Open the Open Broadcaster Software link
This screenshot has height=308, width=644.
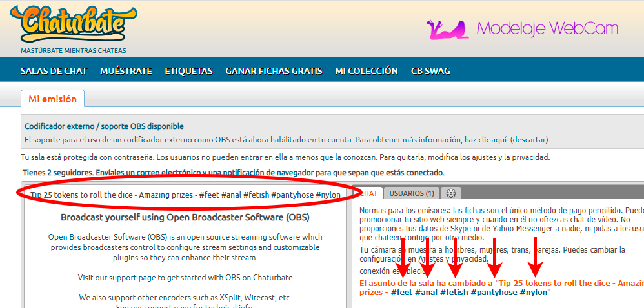[97, 237]
